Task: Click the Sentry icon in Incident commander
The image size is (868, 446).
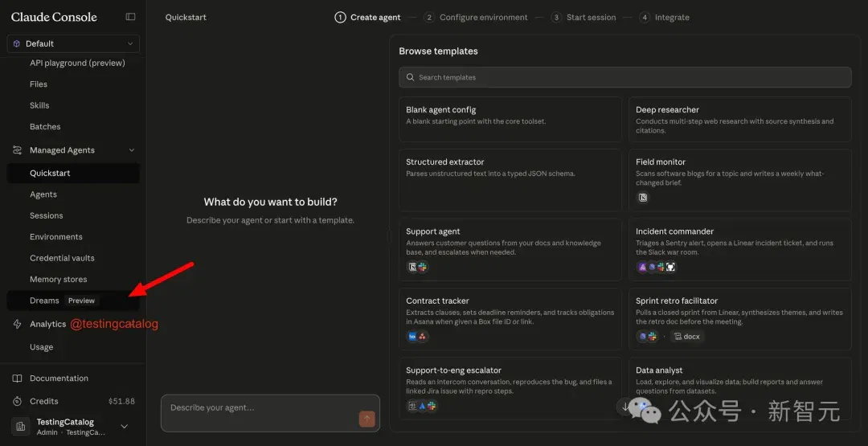Action: tap(642, 268)
